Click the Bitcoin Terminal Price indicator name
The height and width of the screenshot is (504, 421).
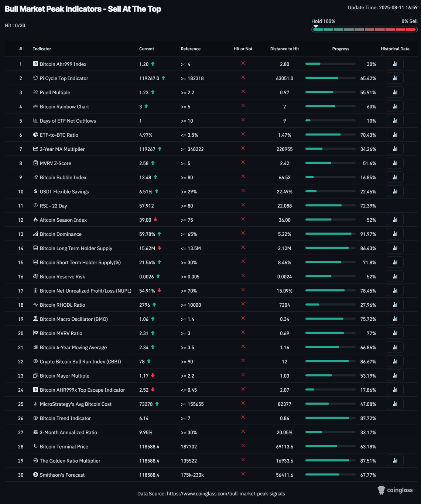tap(64, 447)
